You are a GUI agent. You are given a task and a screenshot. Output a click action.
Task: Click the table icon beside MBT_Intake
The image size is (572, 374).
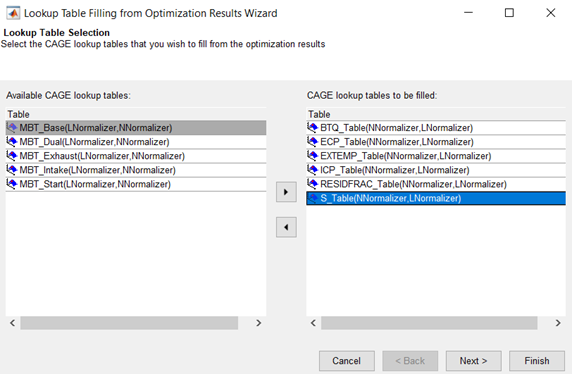coord(12,170)
